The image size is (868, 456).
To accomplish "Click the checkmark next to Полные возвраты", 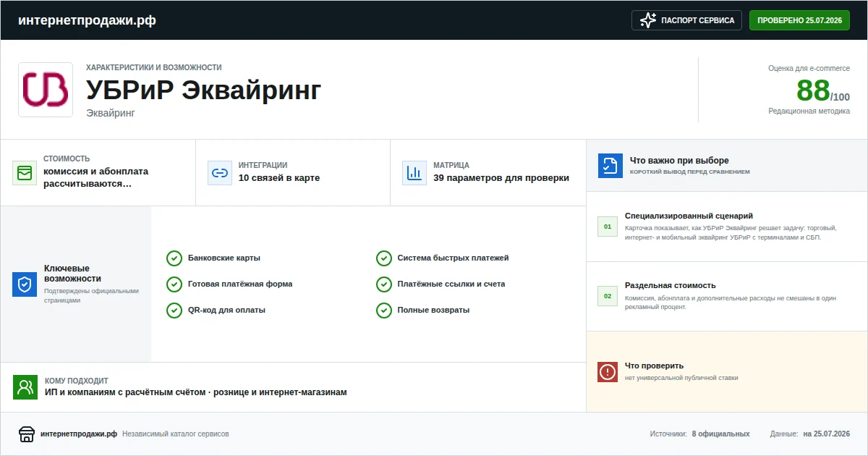I will click(x=384, y=311).
